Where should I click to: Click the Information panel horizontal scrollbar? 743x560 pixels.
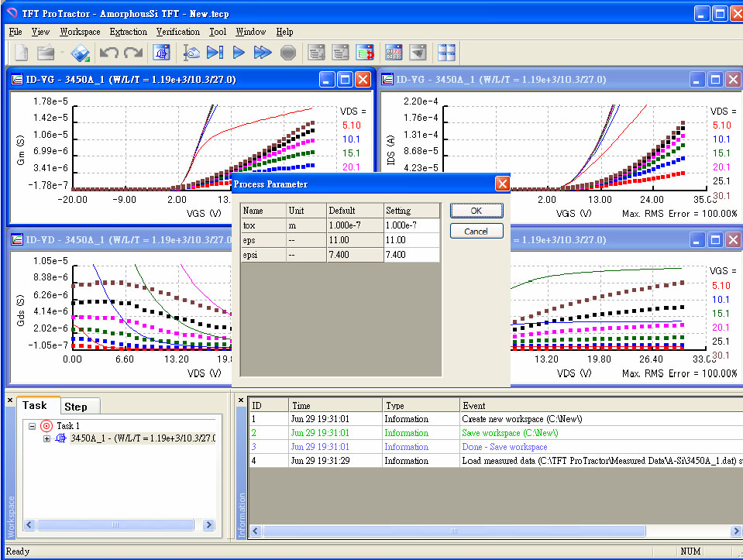tap(454, 531)
